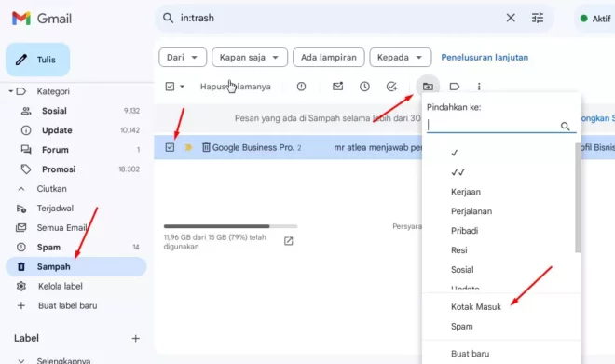This screenshot has width=615, height=364.
Task: Click Hapus selamanya button
Action: pyautogui.click(x=236, y=87)
